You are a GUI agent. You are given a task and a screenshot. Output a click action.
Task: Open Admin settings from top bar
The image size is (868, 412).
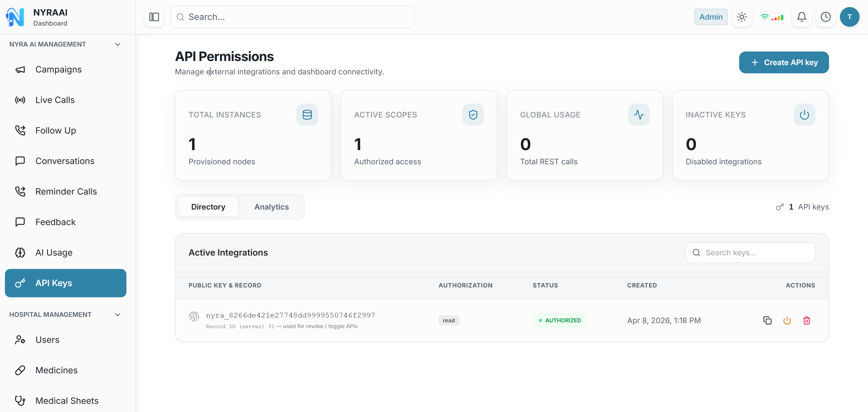(x=711, y=17)
